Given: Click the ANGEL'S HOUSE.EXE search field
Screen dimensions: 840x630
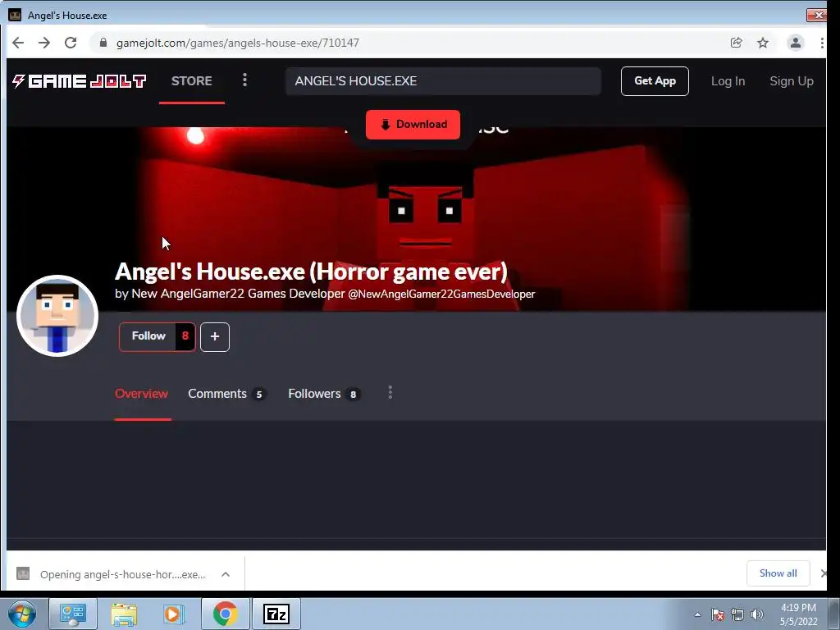Looking at the screenshot, I should [443, 81].
